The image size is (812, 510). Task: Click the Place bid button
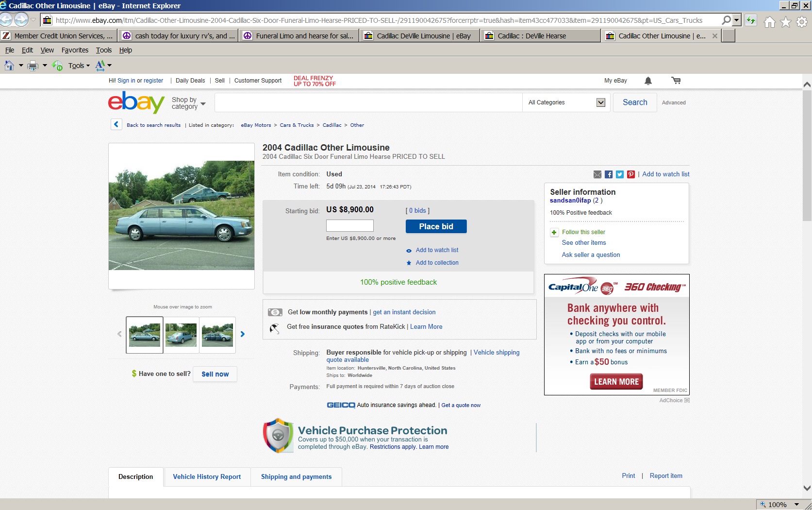click(x=436, y=226)
